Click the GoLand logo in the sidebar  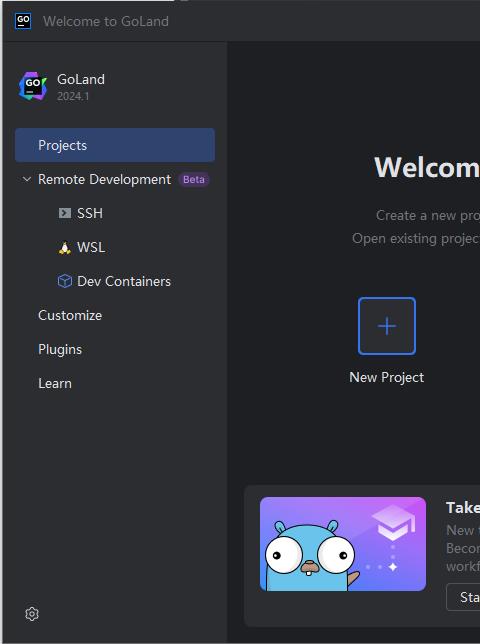tap(33, 86)
